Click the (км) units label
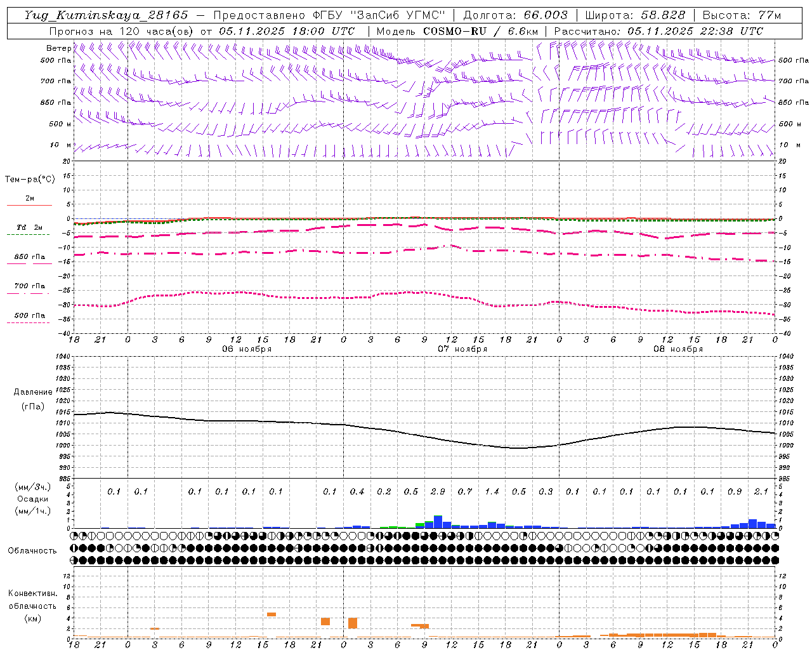Viewport: 812px width, 650px height. point(32,618)
